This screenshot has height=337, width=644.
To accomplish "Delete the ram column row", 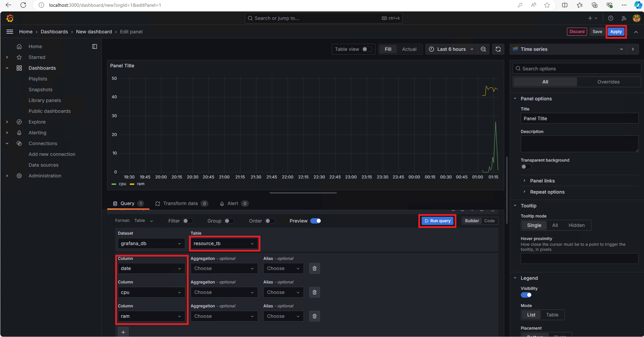I will [x=315, y=316].
